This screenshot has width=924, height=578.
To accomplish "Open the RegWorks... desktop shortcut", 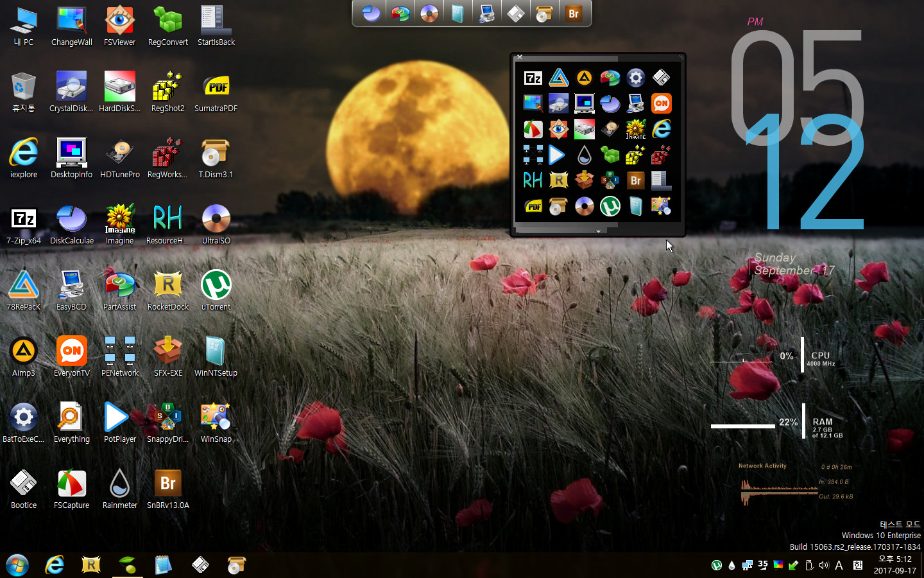I will coord(168,159).
